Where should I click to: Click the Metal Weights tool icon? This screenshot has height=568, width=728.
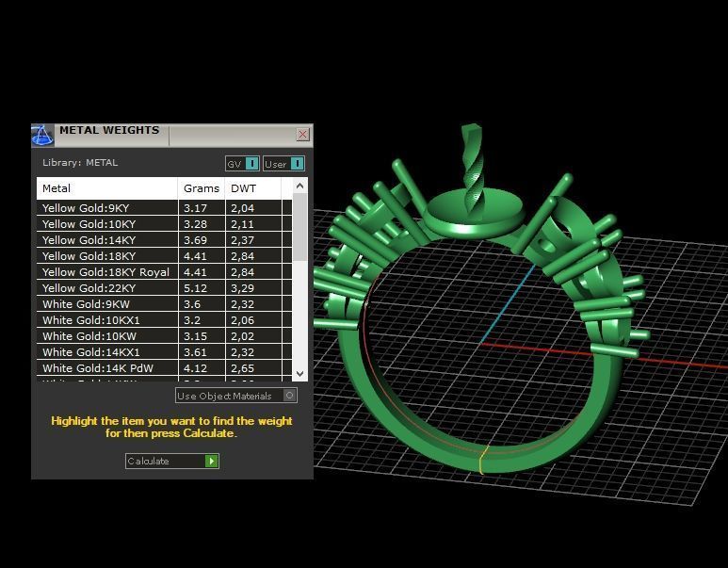[42, 135]
